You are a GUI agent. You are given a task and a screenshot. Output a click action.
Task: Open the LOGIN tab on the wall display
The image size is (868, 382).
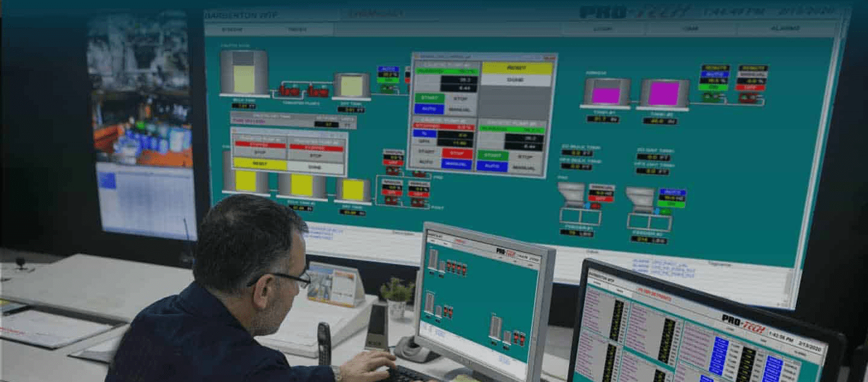[602, 28]
